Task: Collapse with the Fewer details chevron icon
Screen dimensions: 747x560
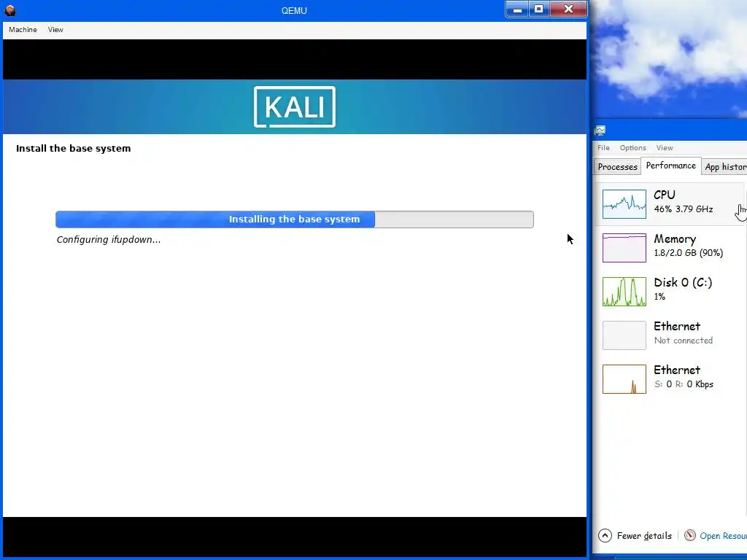Action: [605, 536]
